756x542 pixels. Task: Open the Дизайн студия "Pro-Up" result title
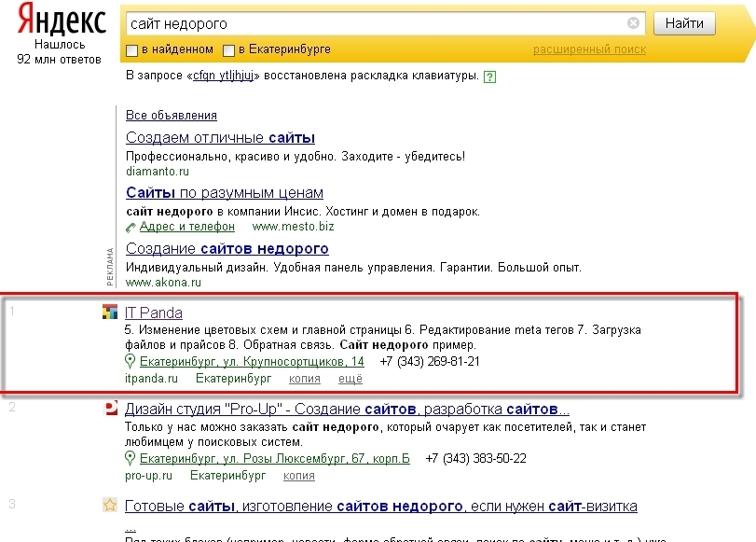(x=347, y=410)
